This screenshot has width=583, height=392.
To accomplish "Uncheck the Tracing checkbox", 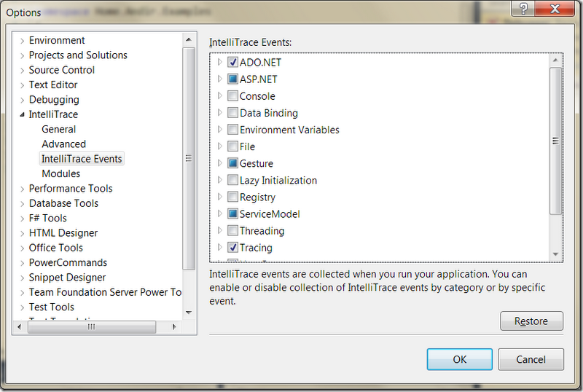I will (x=232, y=247).
